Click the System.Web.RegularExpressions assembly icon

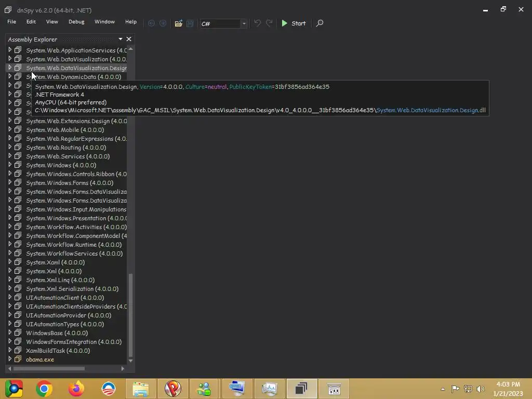pyautogui.click(x=18, y=138)
